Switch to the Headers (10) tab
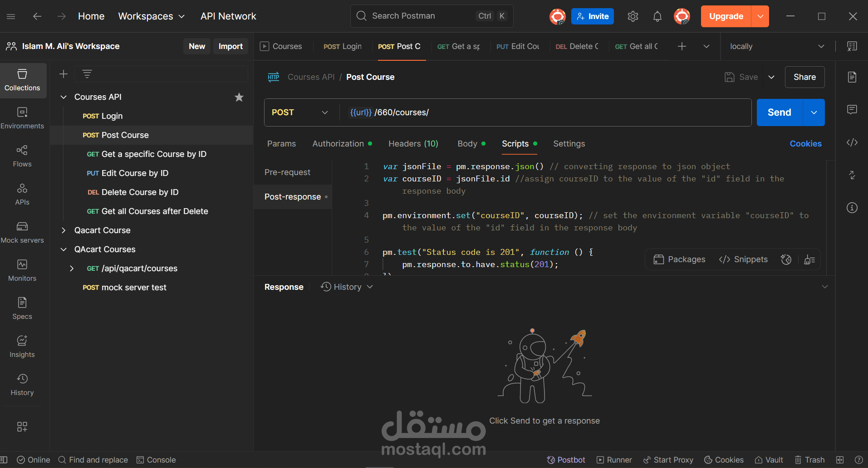This screenshot has height=468, width=868. 413,144
